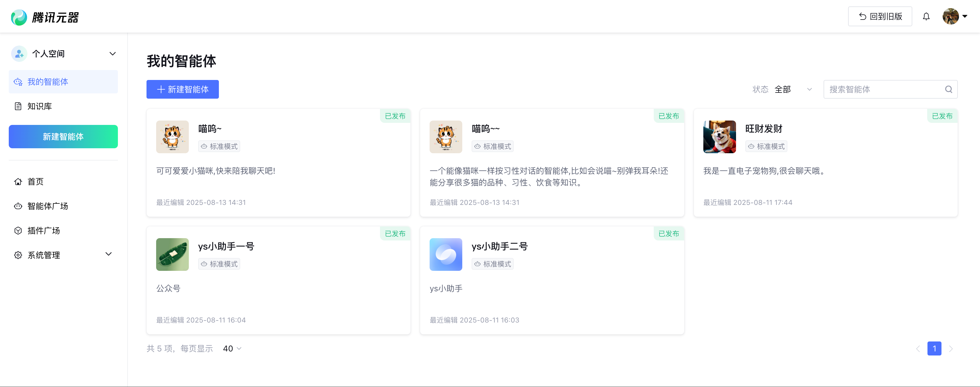
Task: Focus the 搜索智能体 search field
Action: tap(883, 89)
